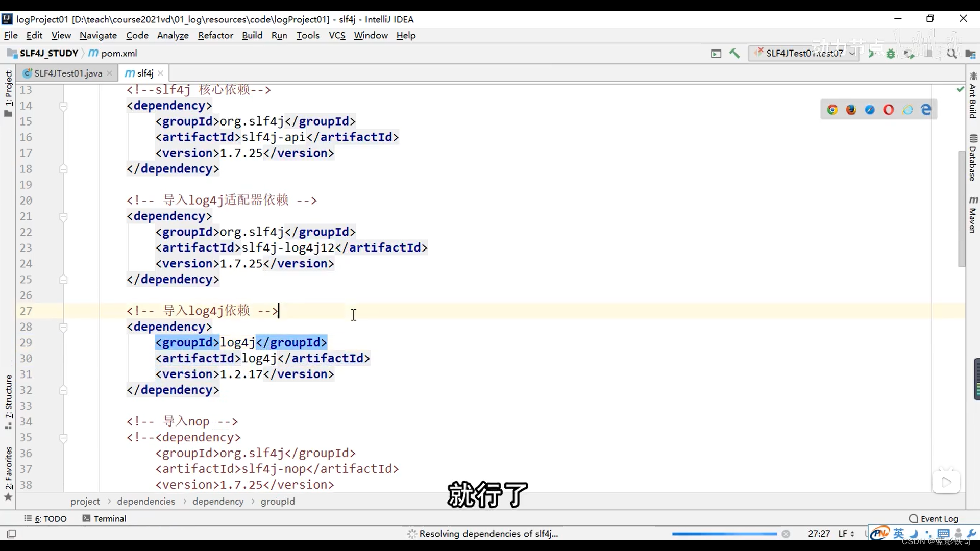
Task: Open in Safari browser icon
Action: tap(870, 110)
